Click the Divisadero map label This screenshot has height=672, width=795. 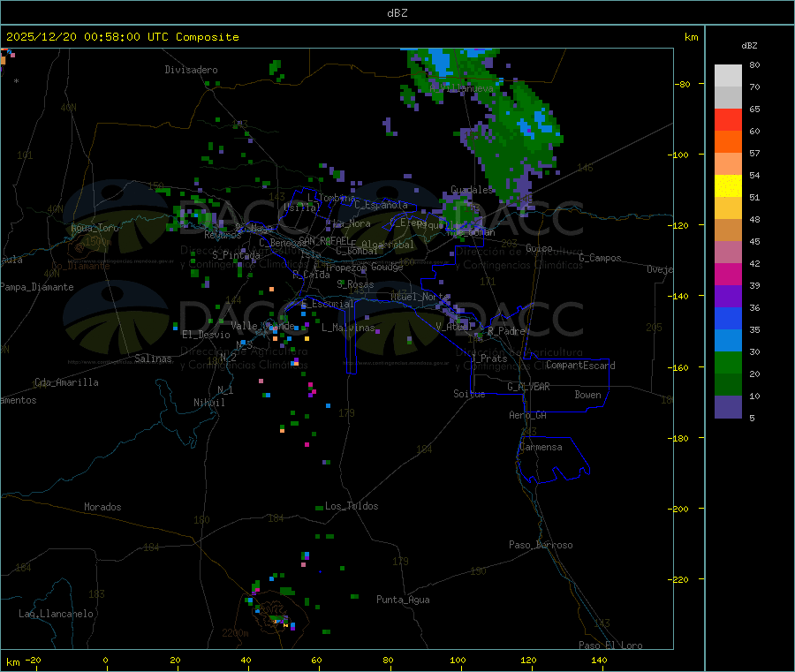191,70
